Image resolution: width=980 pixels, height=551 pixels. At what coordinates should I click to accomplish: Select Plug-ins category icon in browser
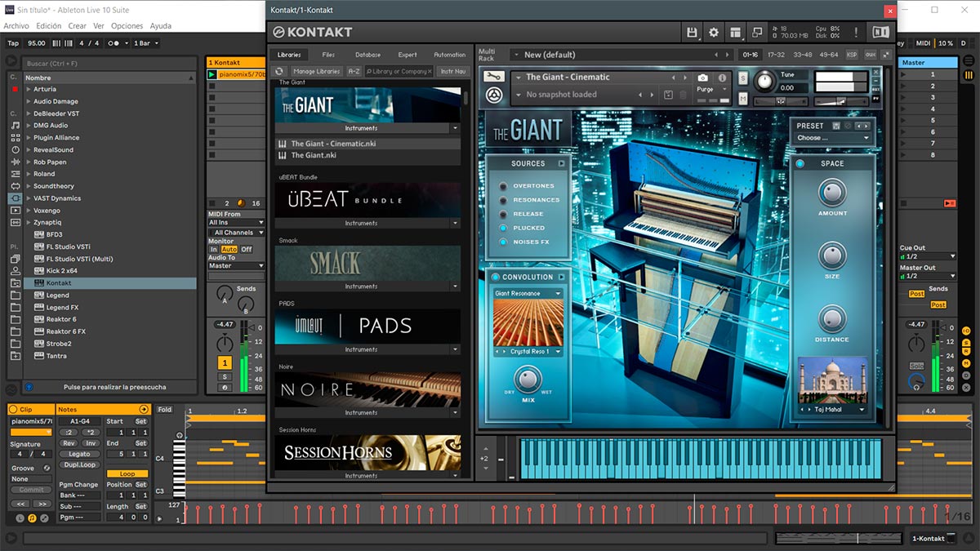[x=15, y=198]
